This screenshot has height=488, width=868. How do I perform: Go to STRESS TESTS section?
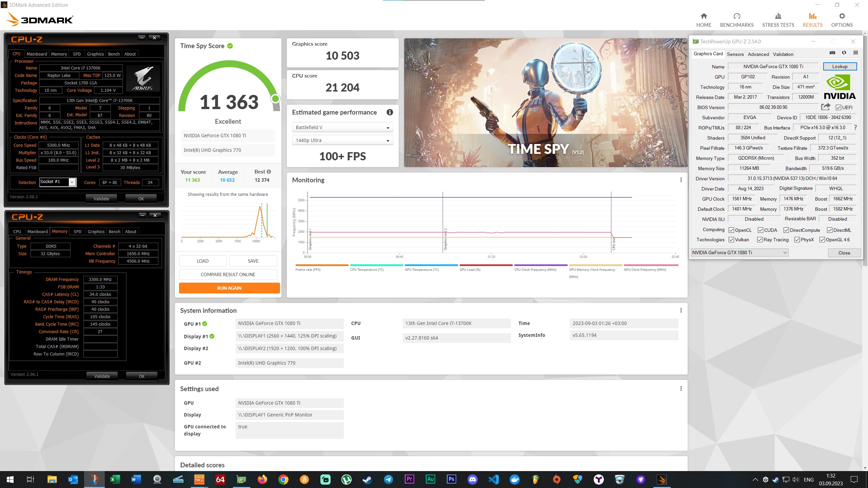coord(778,20)
